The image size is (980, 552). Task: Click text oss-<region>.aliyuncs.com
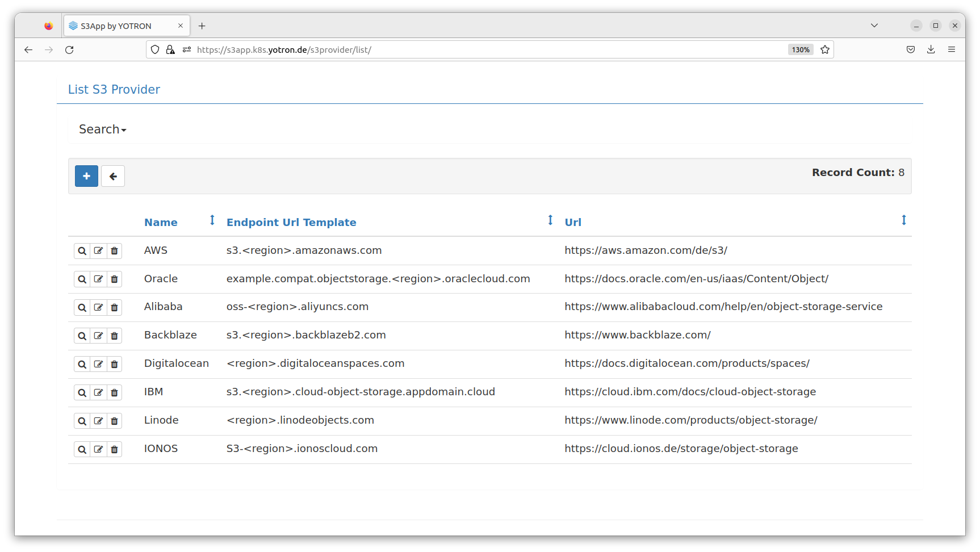click(298, 307)
